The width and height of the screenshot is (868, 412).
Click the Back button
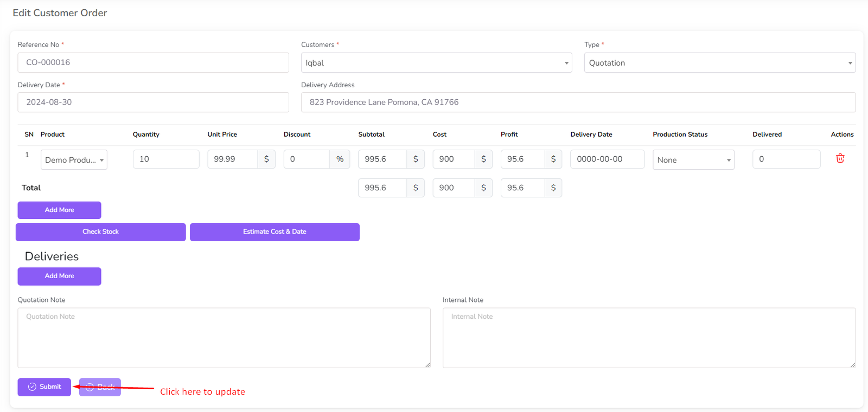click(x=100, y=387)
